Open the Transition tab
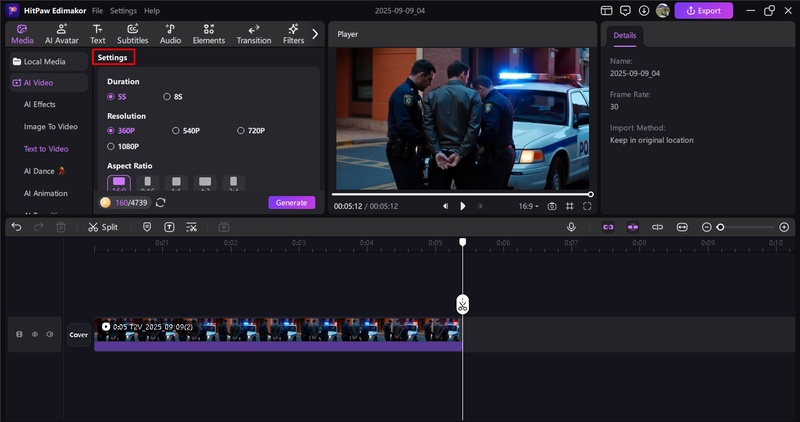Screen dimensions: 800x422 click(254, 34)
